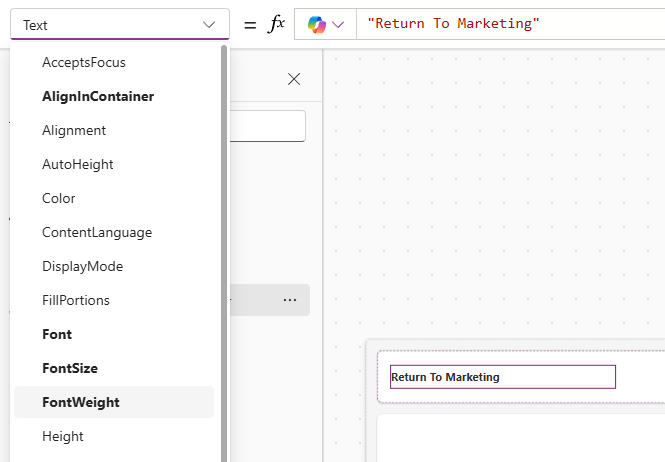
Task: Choose FillPortions property
Action: 76,300
